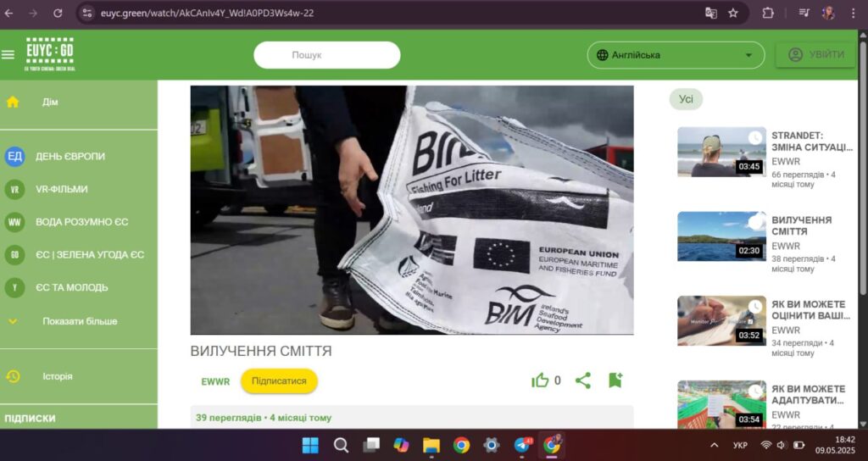Open ЯК ВИ МОЖЕТЕ ОЦІНИТИ ВАШІ... title
Image resolution: width=868 pixels, height=461 pixels.
click(x=810, y=310)
